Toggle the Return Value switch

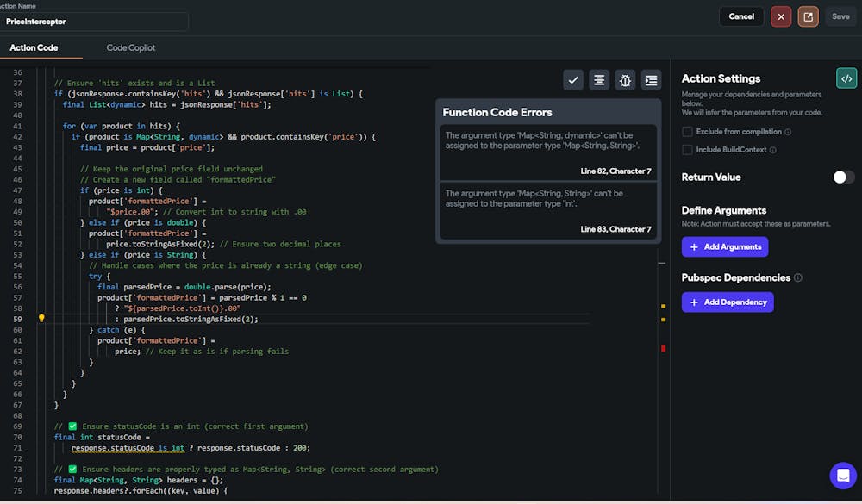(x=843, y=177)
